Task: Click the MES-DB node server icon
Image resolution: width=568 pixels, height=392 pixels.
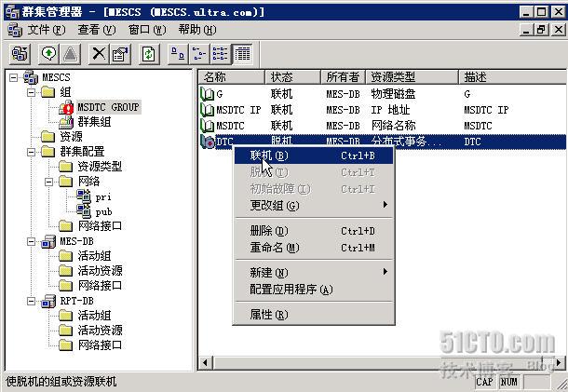Action: click(x=48, y=241)
